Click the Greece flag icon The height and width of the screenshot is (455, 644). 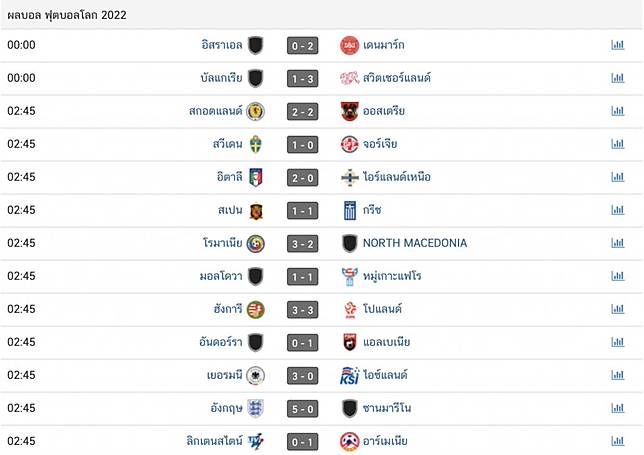[349, 210]
